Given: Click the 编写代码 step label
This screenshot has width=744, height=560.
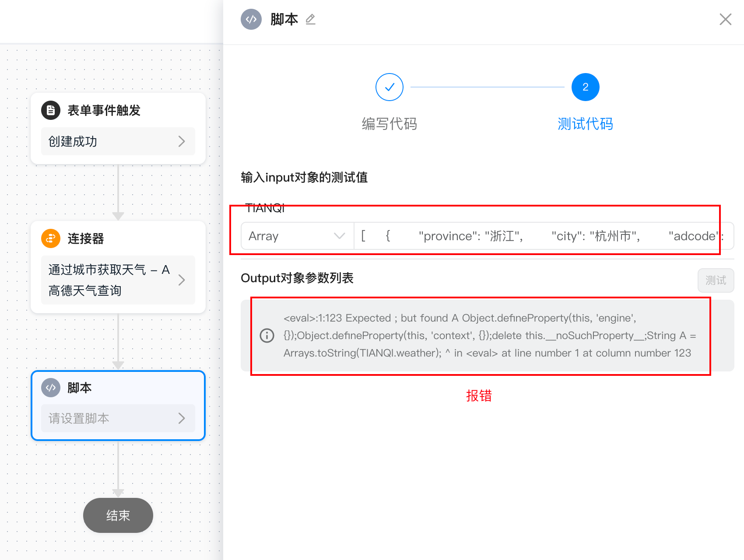Looking at the screenshot, I should tap(390, 124).
